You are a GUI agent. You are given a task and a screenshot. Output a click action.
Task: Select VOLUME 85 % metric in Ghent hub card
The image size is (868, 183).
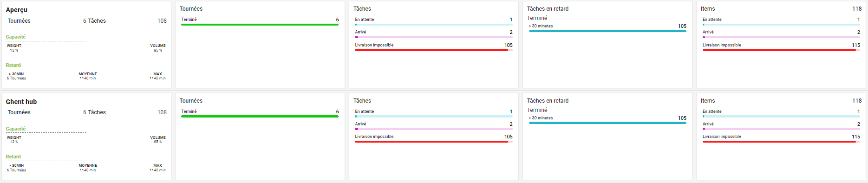(x=158, y=140)
